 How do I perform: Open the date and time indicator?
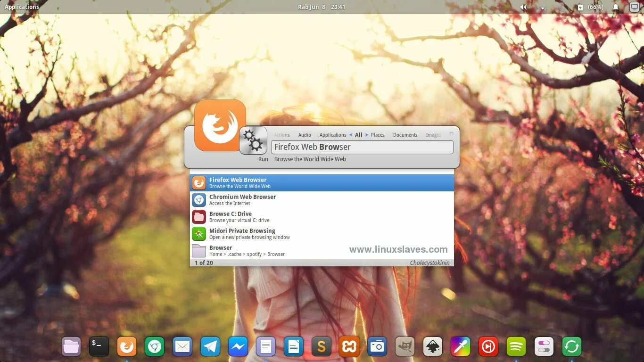322,7
